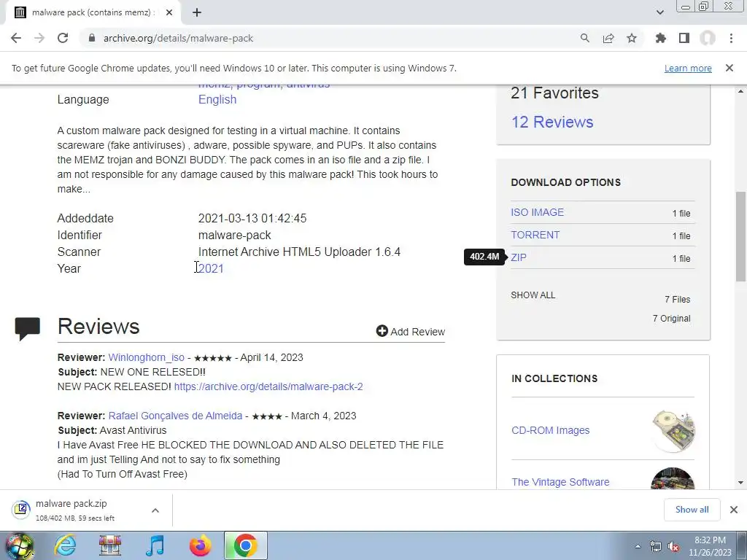
Task: Open the tab search dropdown arrow
Action: pyautogui.click(x=659, y=12)
